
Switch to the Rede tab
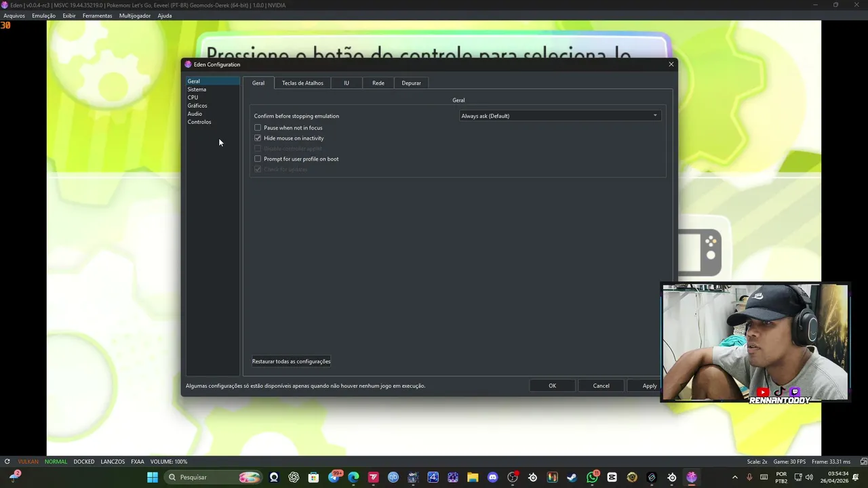pos(378,83)
